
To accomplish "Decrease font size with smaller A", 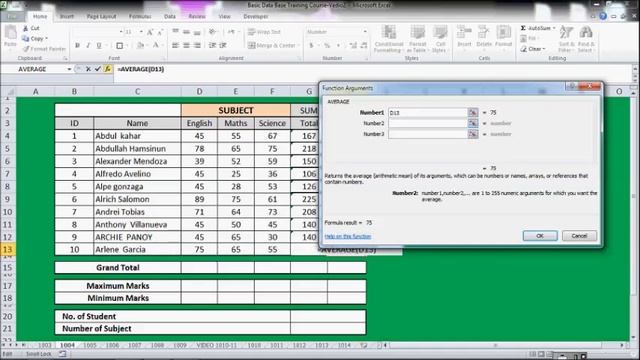I will pos(160,32).
